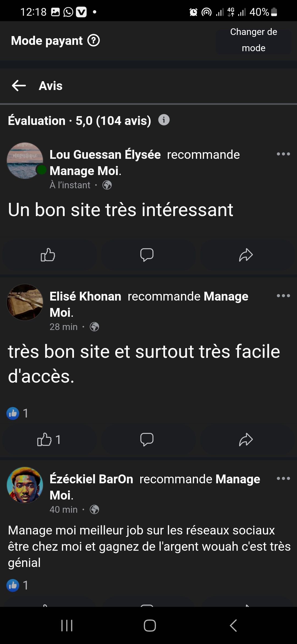Open the Évaluation info icon
The height and width of the screenshot is (644, 297).
tap(164, 120)
